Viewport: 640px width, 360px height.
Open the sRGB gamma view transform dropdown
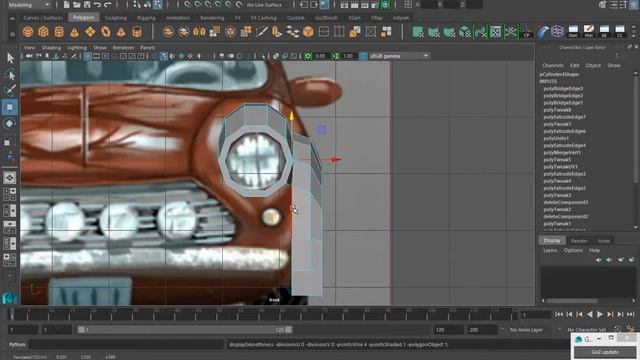(x=399, y=56)
